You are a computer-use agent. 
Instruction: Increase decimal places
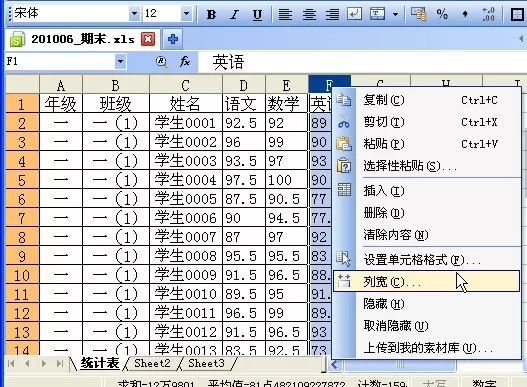point(488,14)
